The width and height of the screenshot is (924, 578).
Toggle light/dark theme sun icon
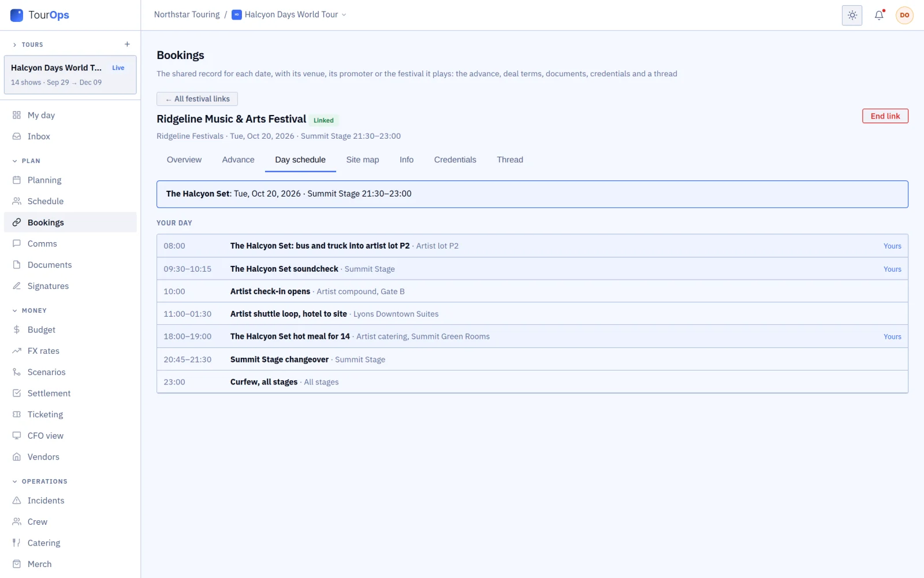852,16
